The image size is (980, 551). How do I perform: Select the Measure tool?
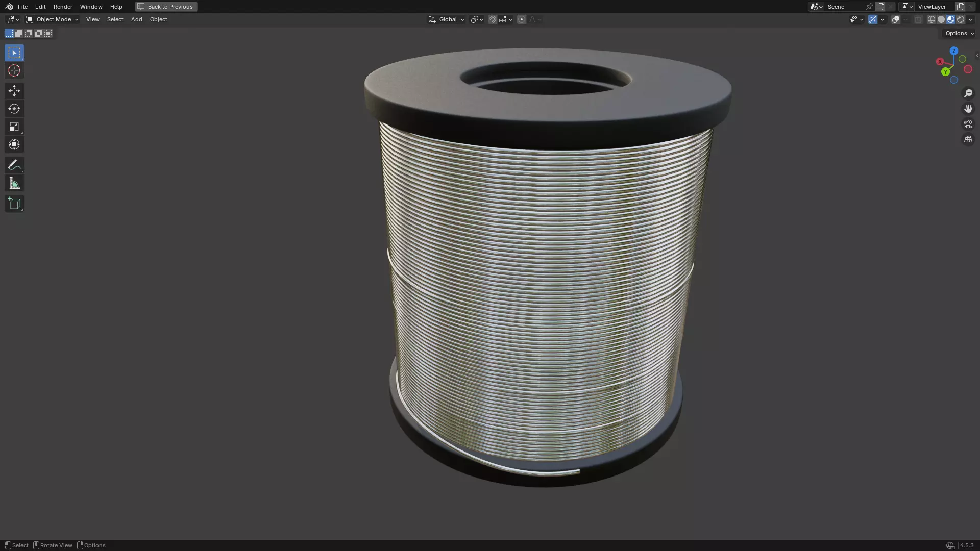14,183
